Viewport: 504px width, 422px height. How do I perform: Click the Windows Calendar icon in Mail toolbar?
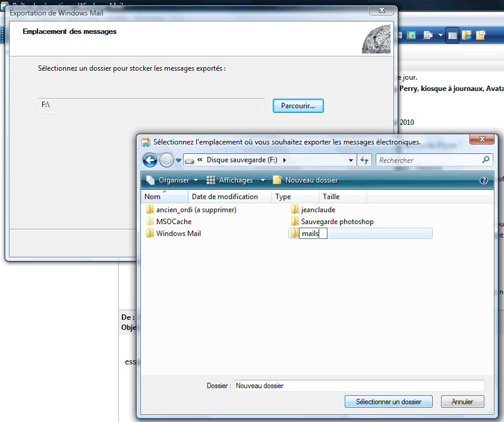[x=411, y=36]
